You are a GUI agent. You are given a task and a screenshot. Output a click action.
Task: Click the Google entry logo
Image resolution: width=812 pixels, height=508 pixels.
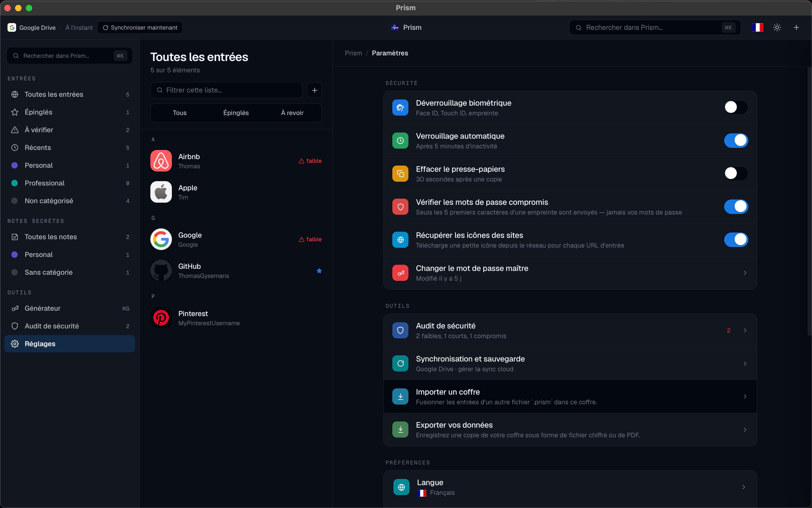[161, 239]
